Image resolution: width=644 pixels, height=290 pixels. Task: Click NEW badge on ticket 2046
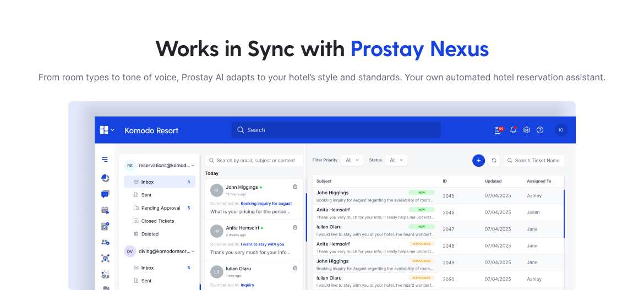(x=422, y=210)
